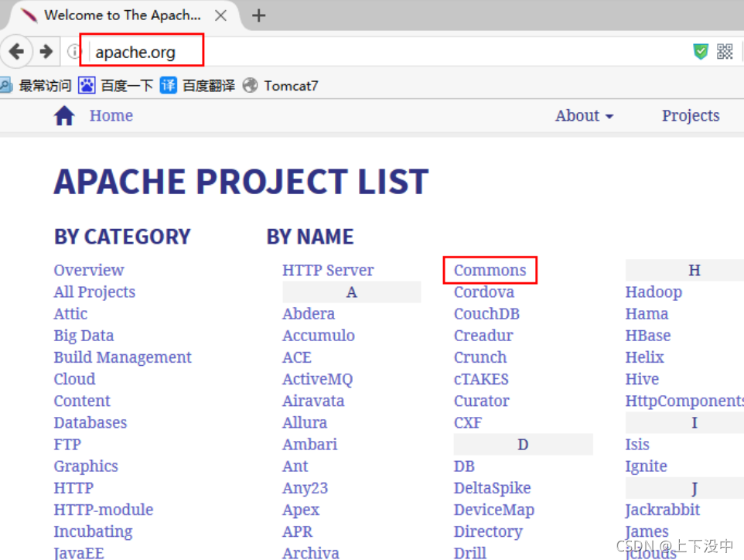Open the Airavata project link

click(313, 401)
